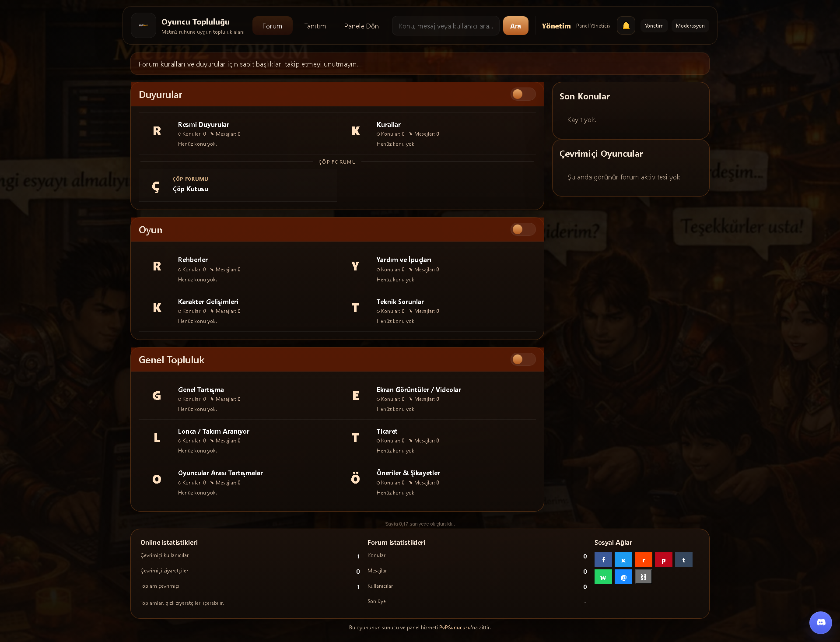The width and height of the screenshot is (840, 642).
Task: Click the O icon of Oyuncular Arası Tartışmalar
Action: (157, 479)
